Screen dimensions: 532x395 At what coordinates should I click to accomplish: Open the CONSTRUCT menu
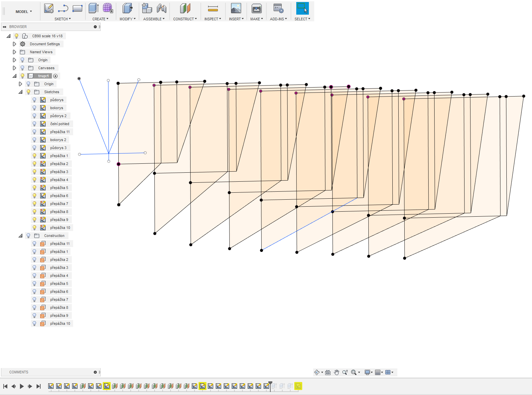pos(185,19)
